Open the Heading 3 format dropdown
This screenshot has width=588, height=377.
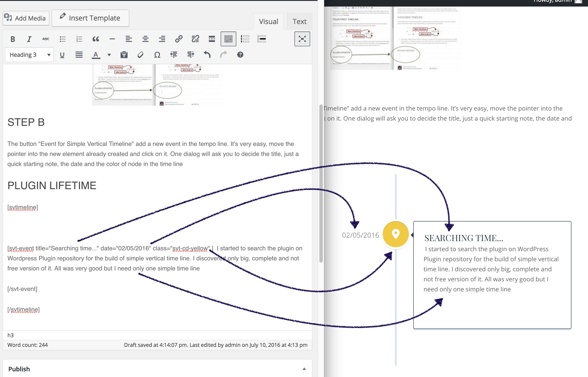coord(29,54)
